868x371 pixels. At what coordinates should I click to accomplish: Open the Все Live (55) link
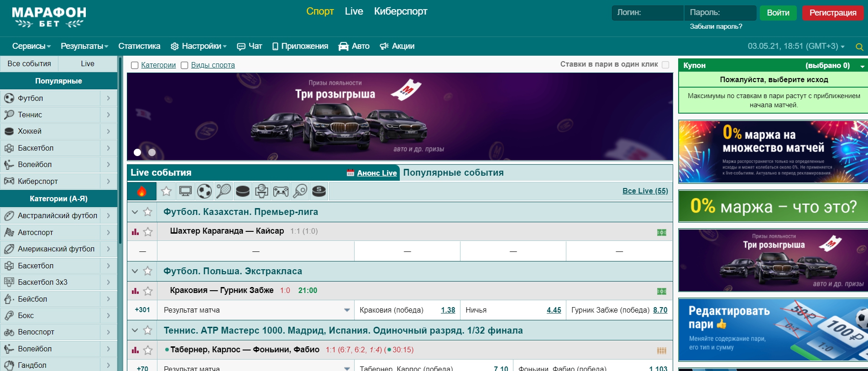point(645,191)
